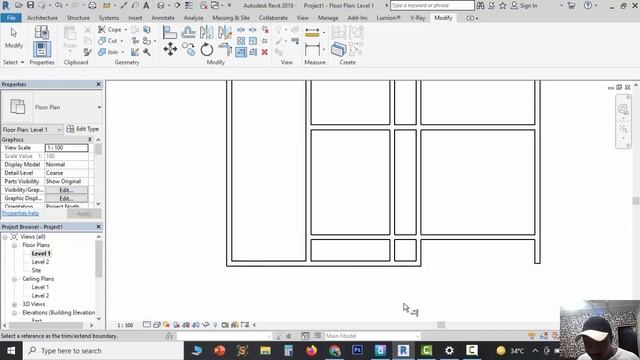
Task: Open the File tab
Action: (x=11, y=18)
